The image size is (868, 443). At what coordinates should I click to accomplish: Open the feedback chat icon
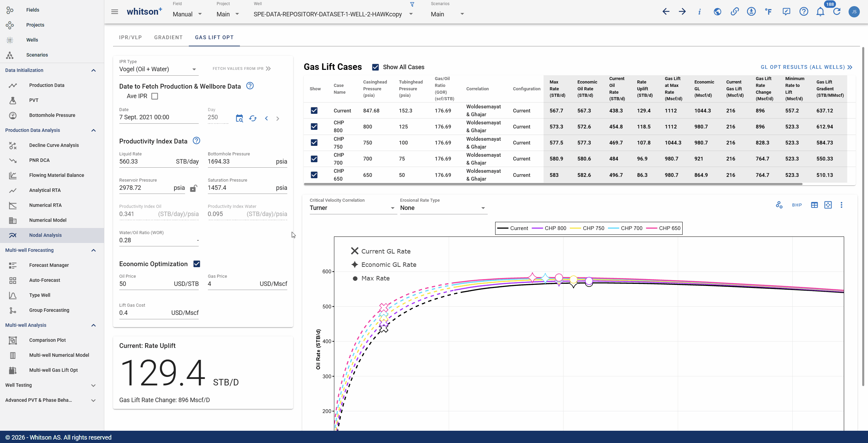786,12
